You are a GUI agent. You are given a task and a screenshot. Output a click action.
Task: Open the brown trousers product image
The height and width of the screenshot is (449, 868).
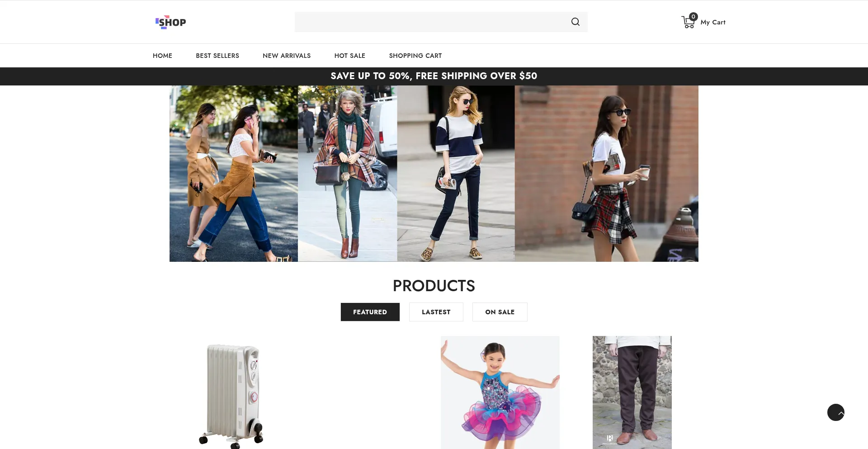coord(632,392)
